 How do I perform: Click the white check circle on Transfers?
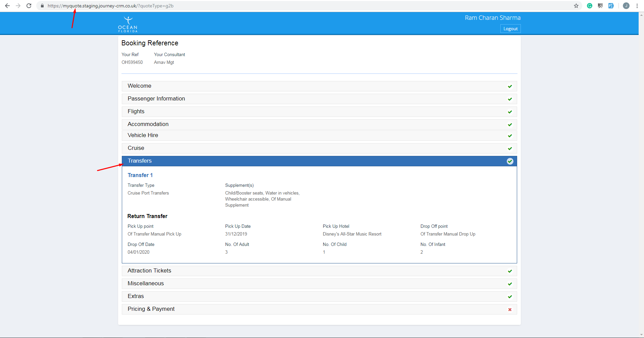(510, 161)
